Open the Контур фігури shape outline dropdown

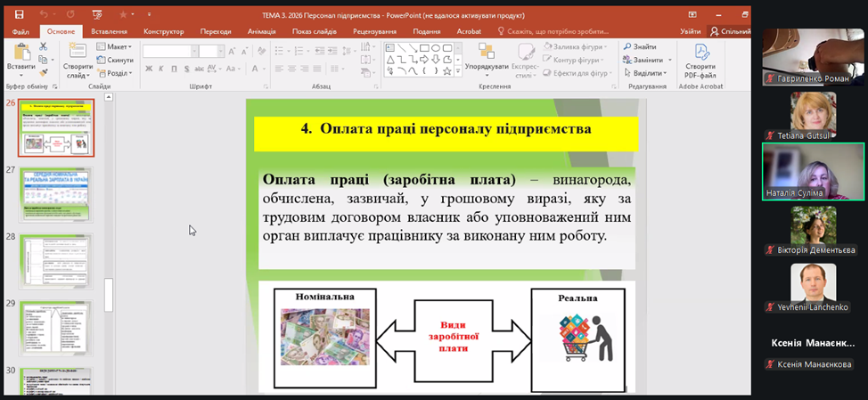click(574, 60)
